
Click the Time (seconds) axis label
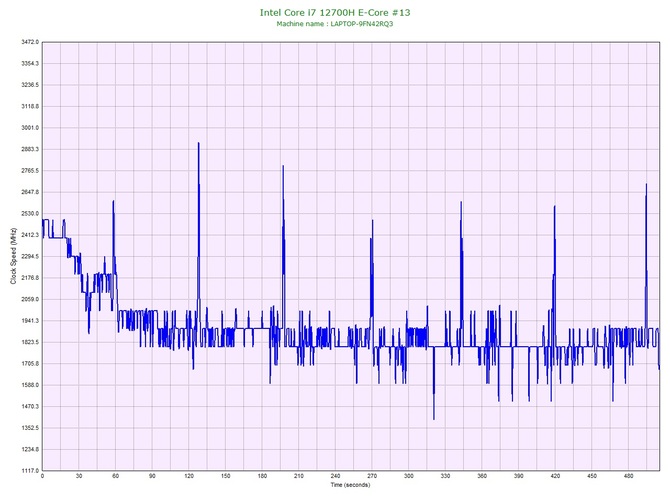[350, 484]
